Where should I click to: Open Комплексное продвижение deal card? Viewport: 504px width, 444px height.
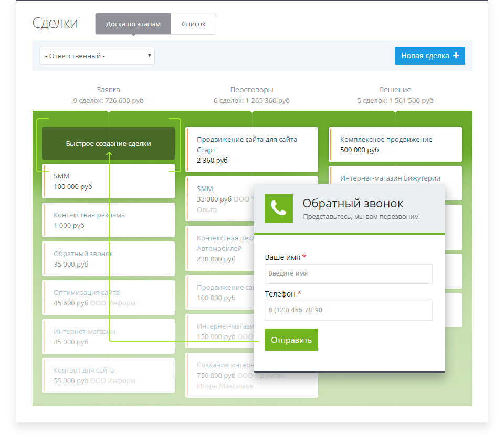click(x=395, y=144)
